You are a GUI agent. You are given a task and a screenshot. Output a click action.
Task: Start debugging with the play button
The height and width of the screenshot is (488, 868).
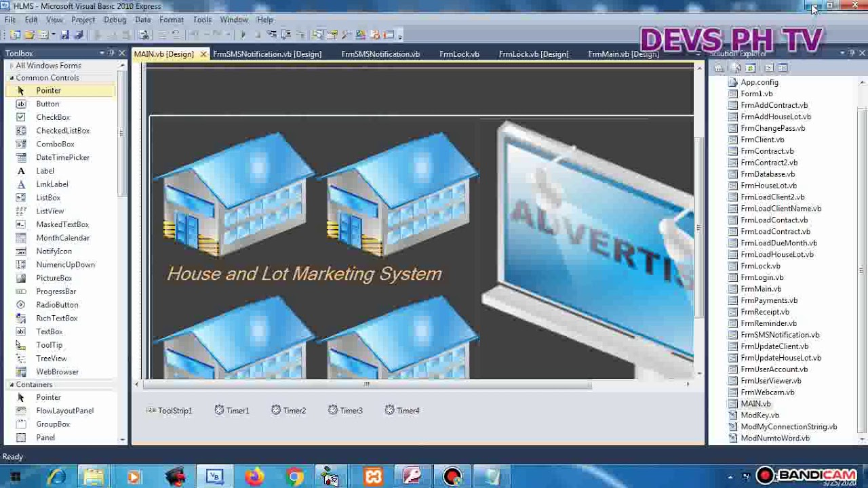click(243, 35)
